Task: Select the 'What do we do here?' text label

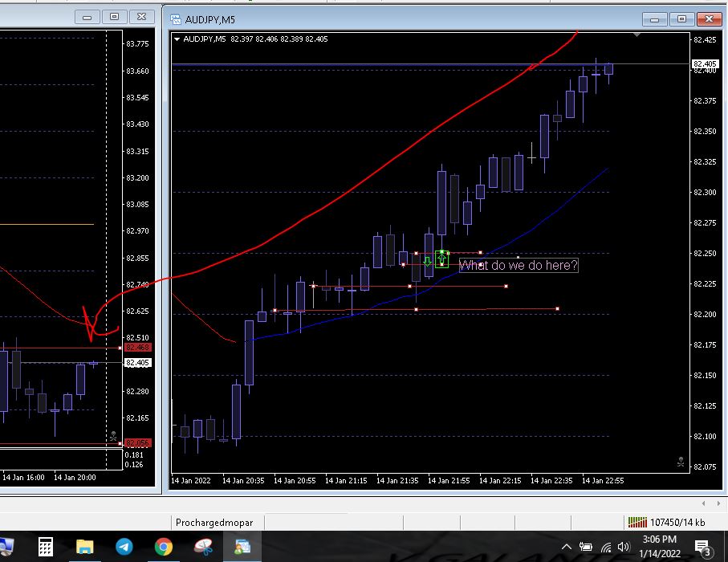Action: coord(519,265)
